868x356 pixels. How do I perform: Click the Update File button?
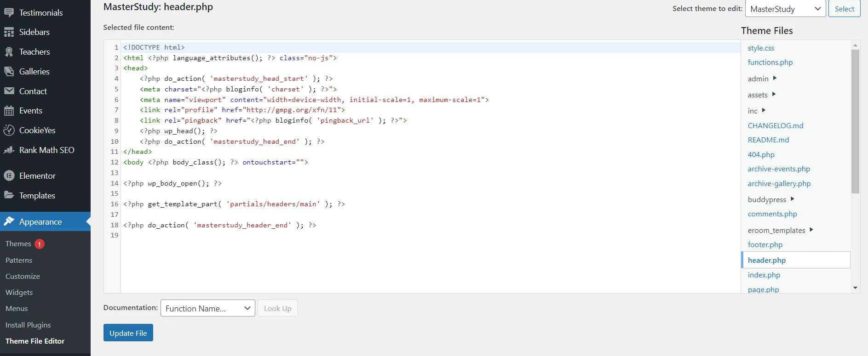pyautogui.click(x=128, y=333)
